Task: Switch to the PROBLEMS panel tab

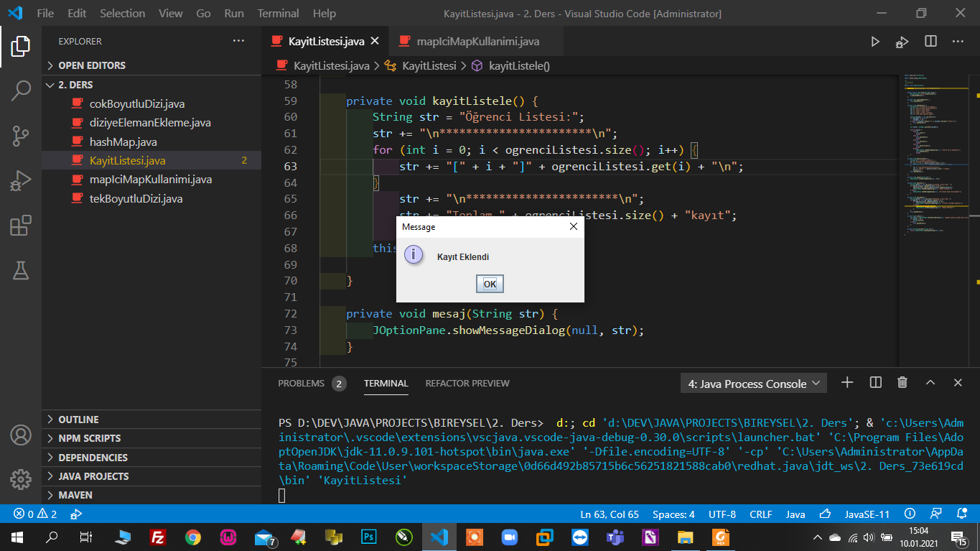Action: pyautogui.click(x=302, y=384)
